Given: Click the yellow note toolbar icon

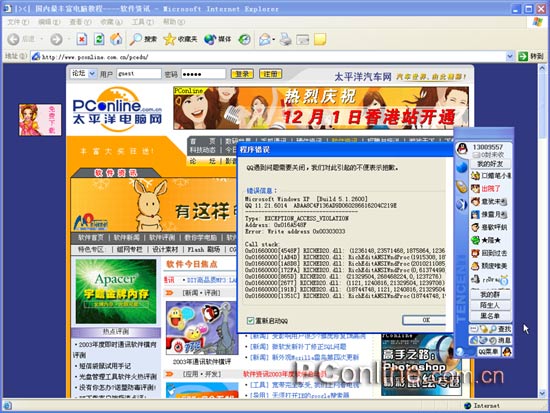Looking at the screenshot, I should [320, 39].
